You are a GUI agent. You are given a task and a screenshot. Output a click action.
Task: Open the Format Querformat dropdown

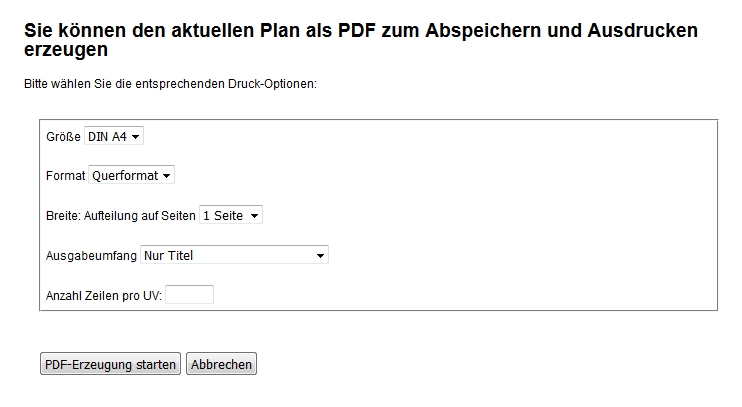click(131, 175)
